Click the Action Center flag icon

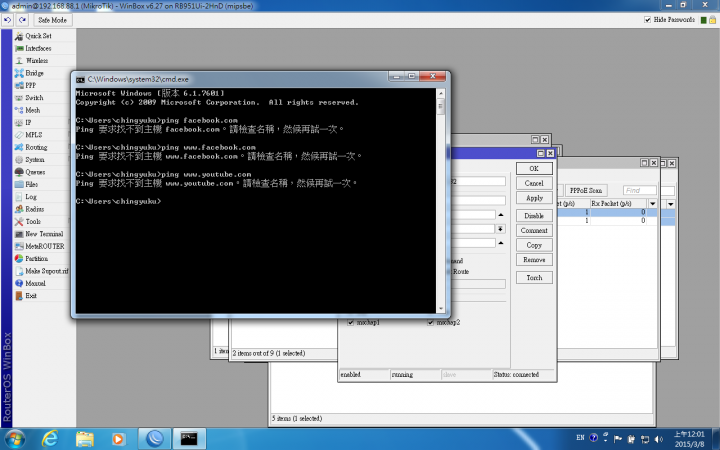[618, 439]
